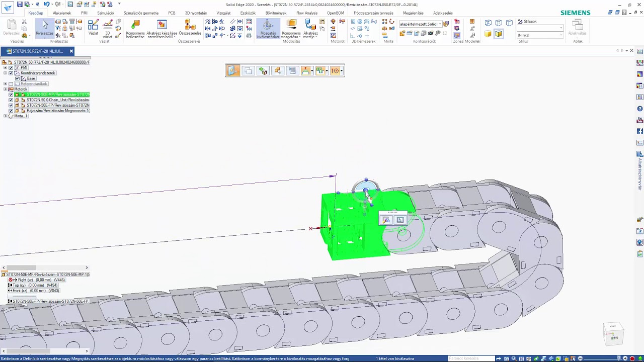
Task: Toggle Koordinátarendszerek checkbox
Action: (11, 73)
